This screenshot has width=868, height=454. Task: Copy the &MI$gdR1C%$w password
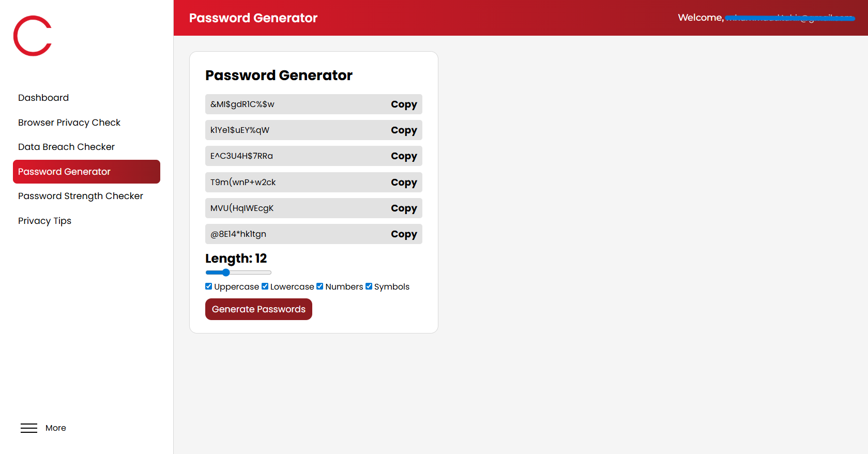404,104
